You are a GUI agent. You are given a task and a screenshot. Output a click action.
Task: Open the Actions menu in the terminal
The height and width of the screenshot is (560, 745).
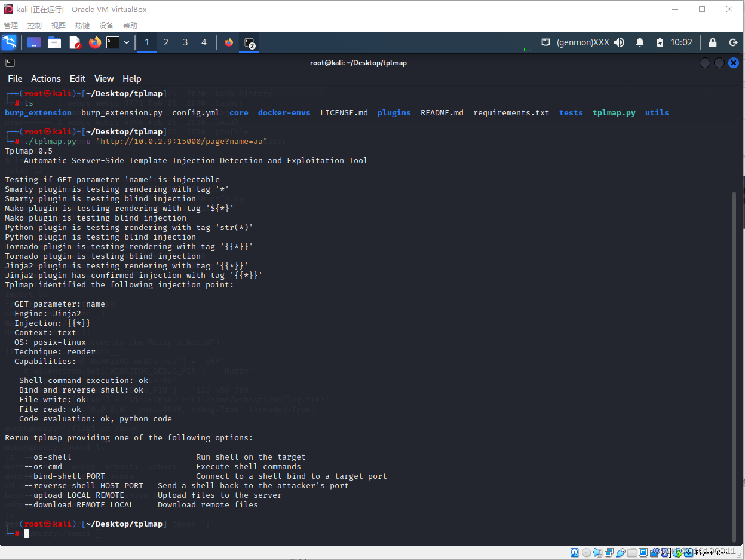[45, 78]
